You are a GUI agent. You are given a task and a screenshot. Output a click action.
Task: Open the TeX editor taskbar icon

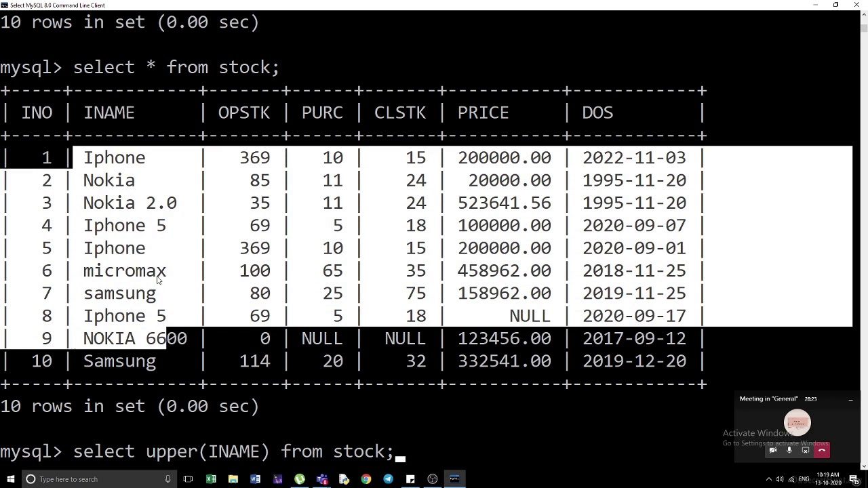277,479
